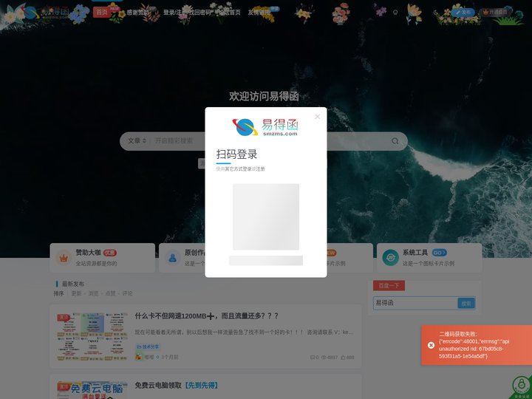This screenshot has height=399, width=532.
Task: Open the 赞助大咖 card
Action: click(x=103, y=258)
